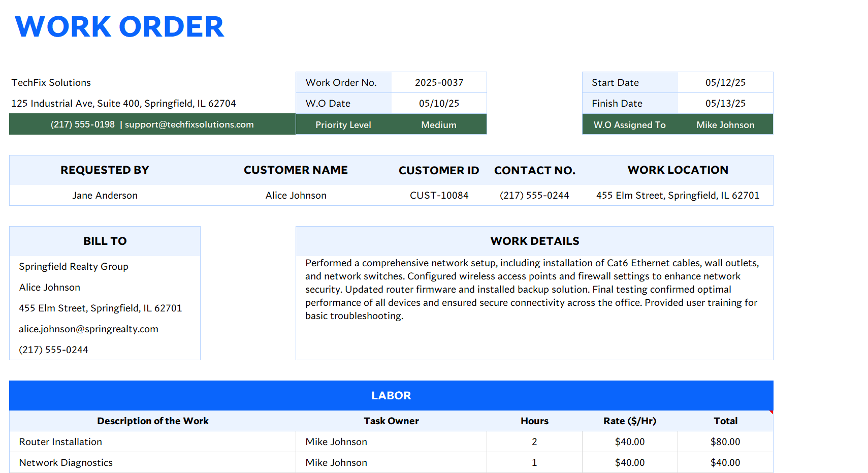Click the 05/13/25 finish date value
The width and height of the screenshot is (868, 473).
point(725,104)
